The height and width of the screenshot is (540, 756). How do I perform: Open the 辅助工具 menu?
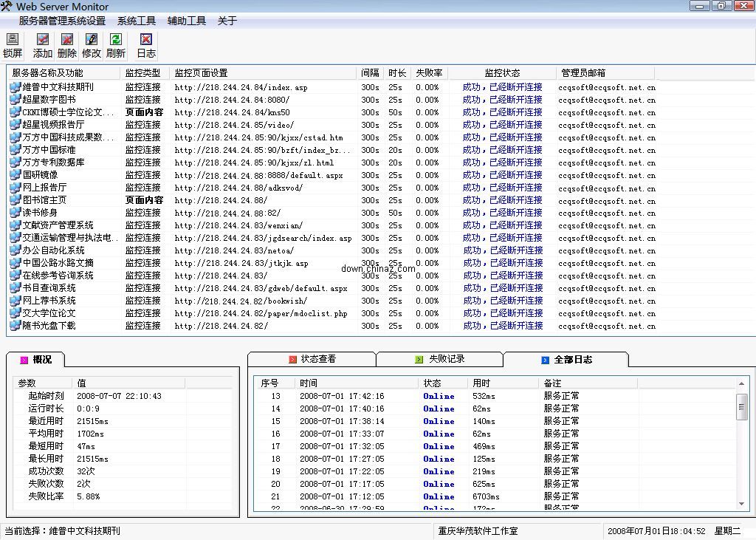(x=187, y=21)
